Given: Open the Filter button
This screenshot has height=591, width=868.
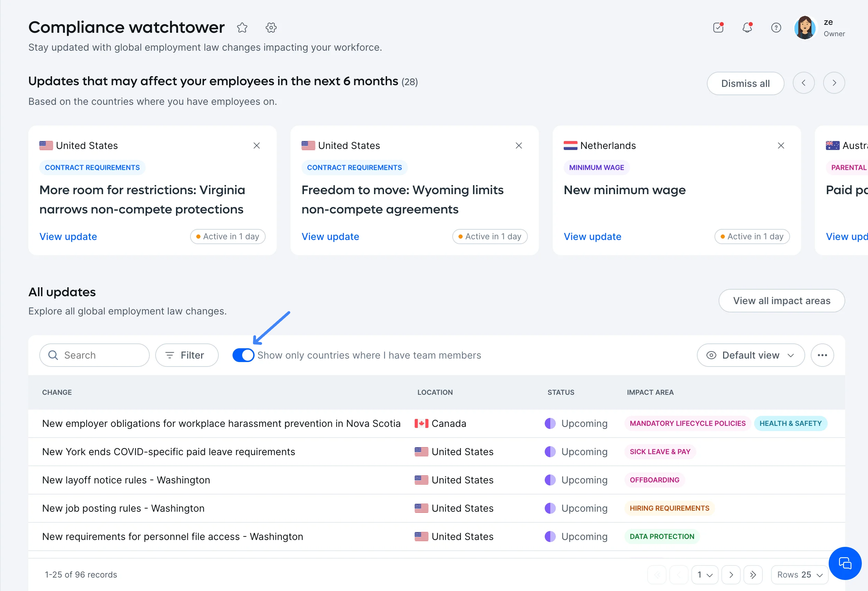Looking at the screenshot, I should [x=187, y=355].
